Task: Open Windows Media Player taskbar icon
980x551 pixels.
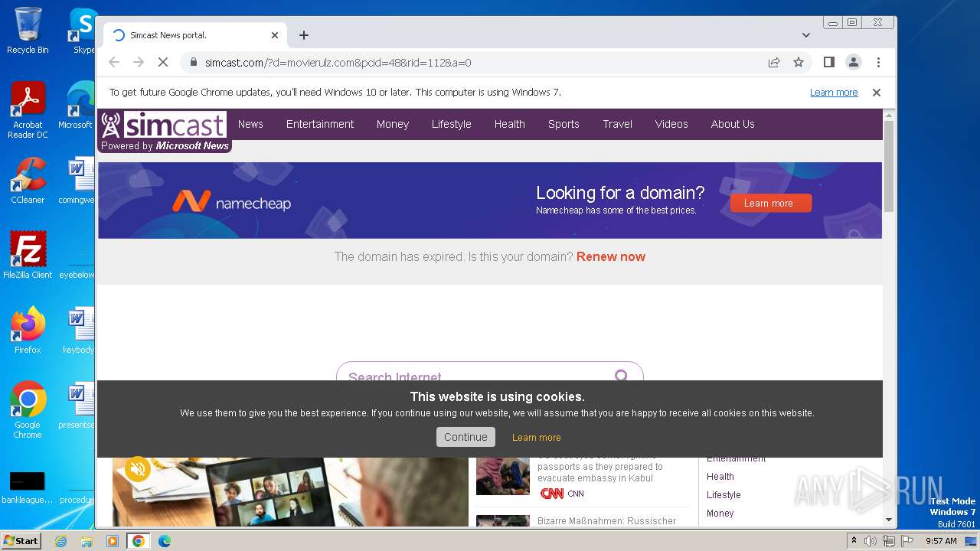Action: click(113, 541)
